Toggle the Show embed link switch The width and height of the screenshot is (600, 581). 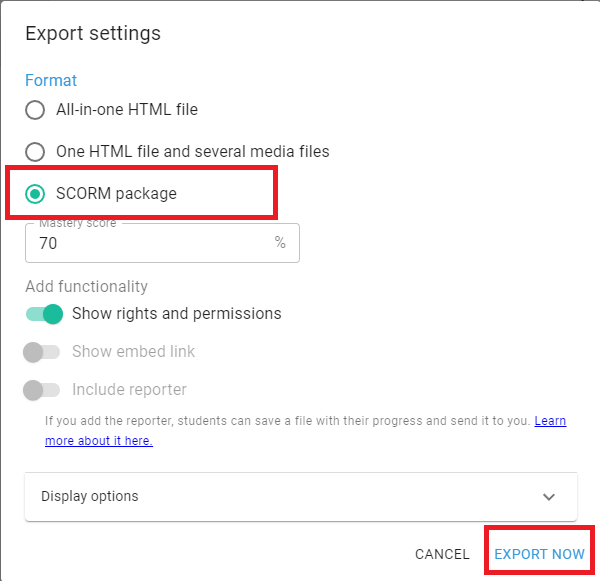pos(44,352)
